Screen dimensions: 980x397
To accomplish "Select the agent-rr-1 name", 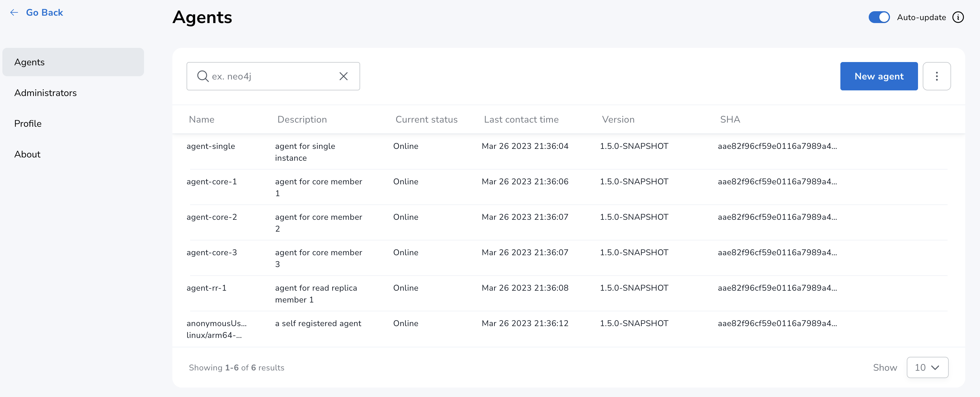I will (x=206, y=288).
